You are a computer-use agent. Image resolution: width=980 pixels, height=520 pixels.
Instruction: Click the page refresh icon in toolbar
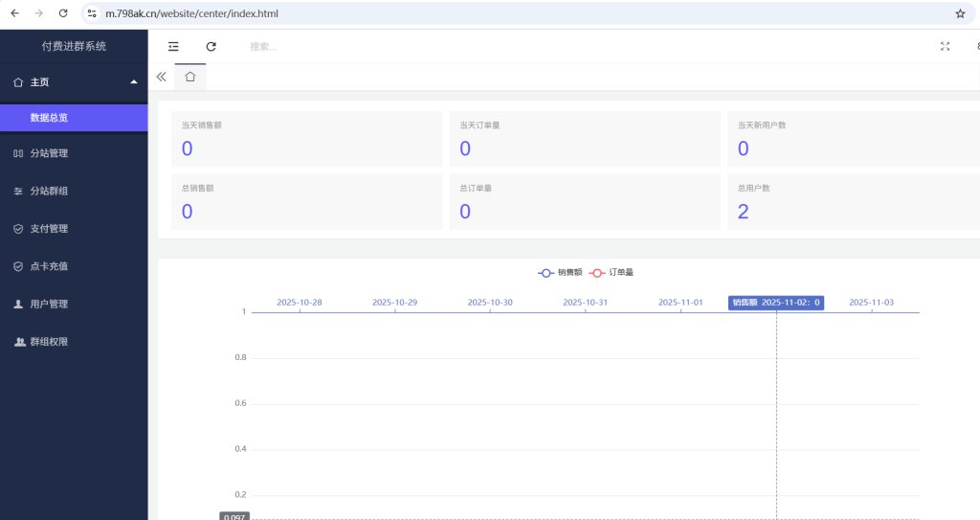[212, 46]
